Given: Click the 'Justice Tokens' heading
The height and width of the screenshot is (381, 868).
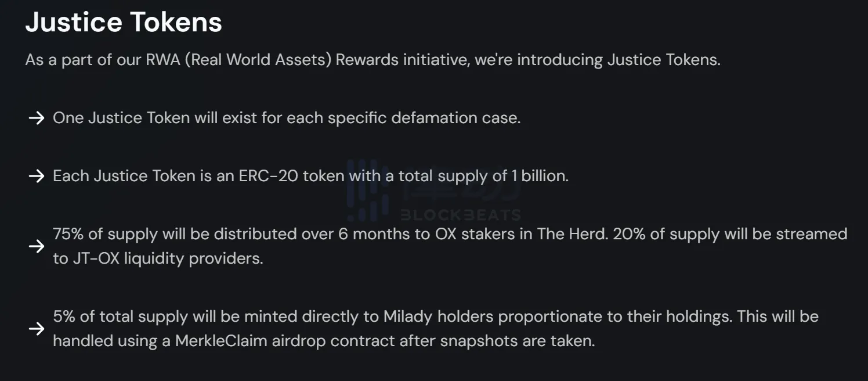Looking at the screenshot, I should pos(124,22).
